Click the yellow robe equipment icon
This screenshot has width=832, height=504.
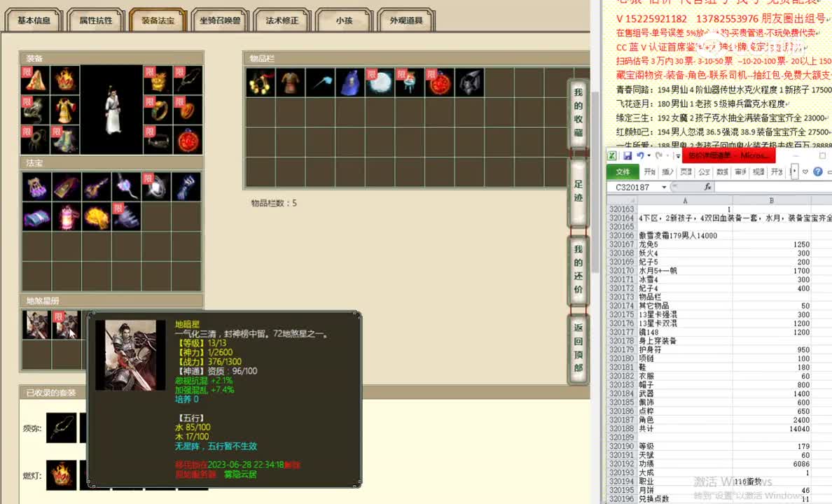pyautogui.click(x=65, y=110)
